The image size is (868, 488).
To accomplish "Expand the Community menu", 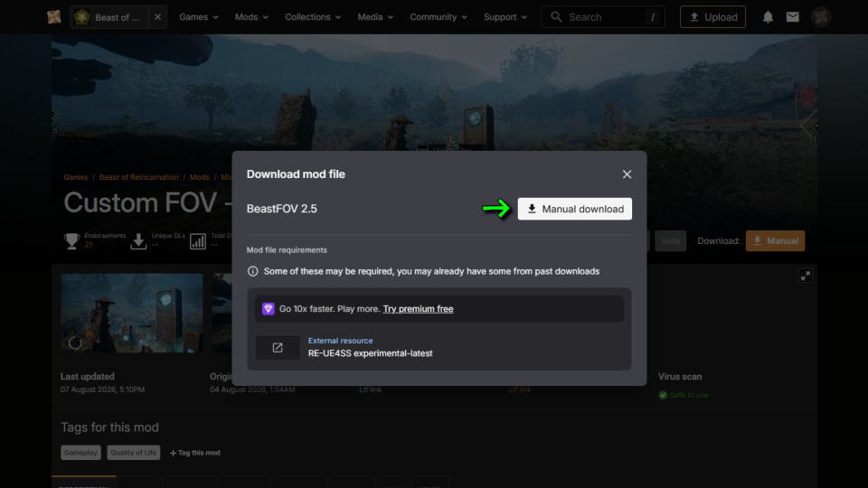I will pos(439,17).
